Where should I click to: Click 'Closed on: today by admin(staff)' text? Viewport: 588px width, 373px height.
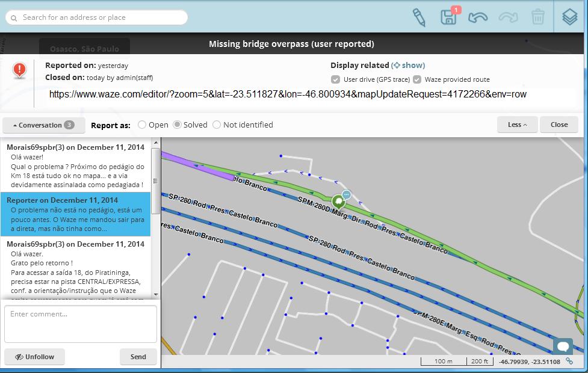pyautogui.click(x=99, y=78)
